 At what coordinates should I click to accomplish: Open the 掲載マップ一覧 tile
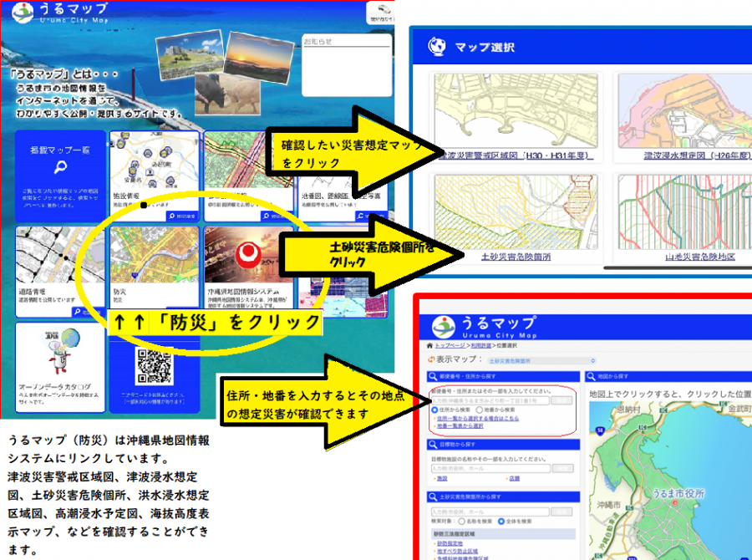[60, 176]
